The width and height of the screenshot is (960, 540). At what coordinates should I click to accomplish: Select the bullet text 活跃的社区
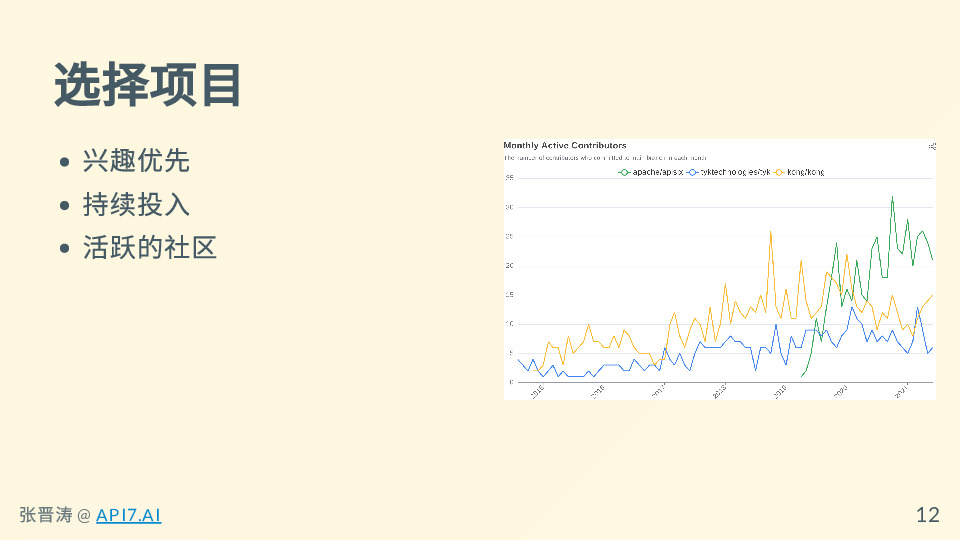[149, 247]
